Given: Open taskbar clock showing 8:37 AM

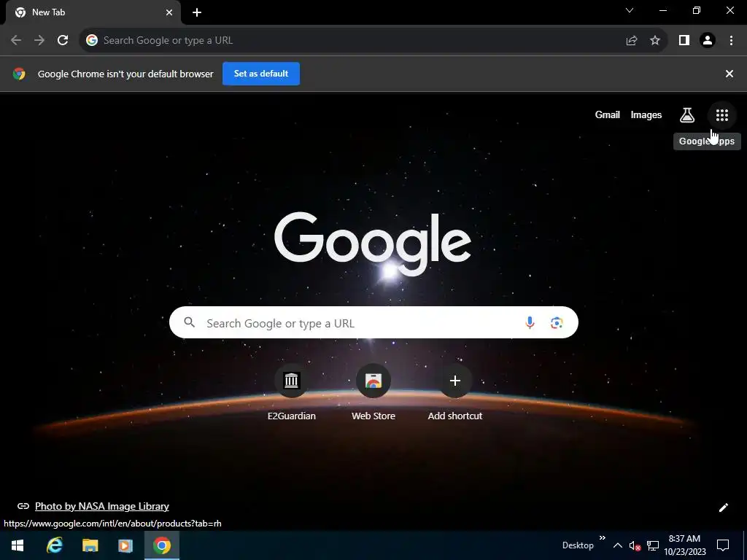Looking at the screenshot, I should pyautogui.click(x=684, y=545).
